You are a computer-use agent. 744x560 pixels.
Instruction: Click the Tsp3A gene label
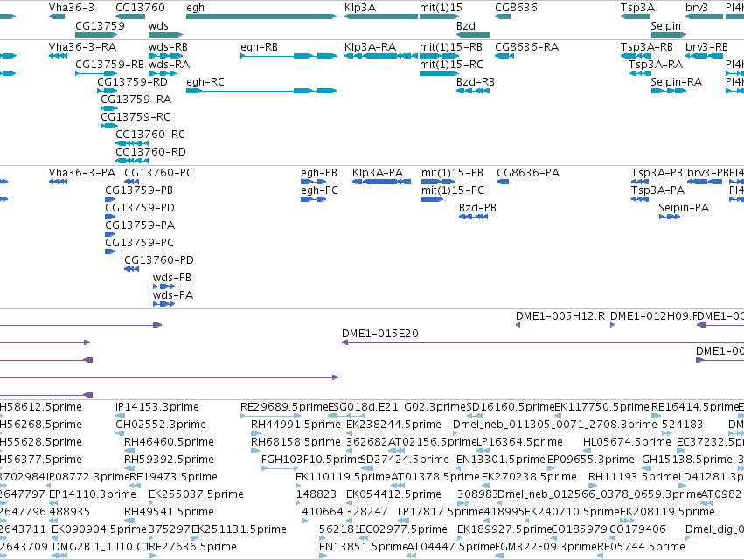(637, 8)
